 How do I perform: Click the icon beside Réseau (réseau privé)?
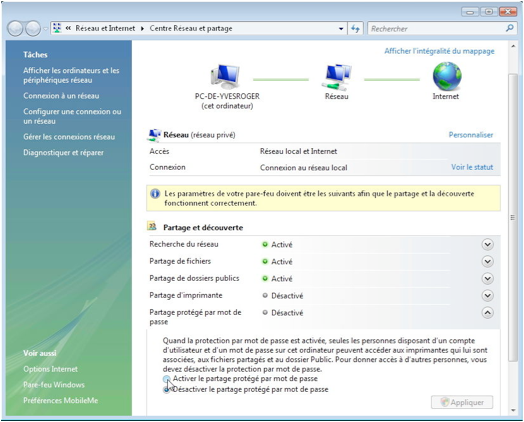(x=154, y=135)
